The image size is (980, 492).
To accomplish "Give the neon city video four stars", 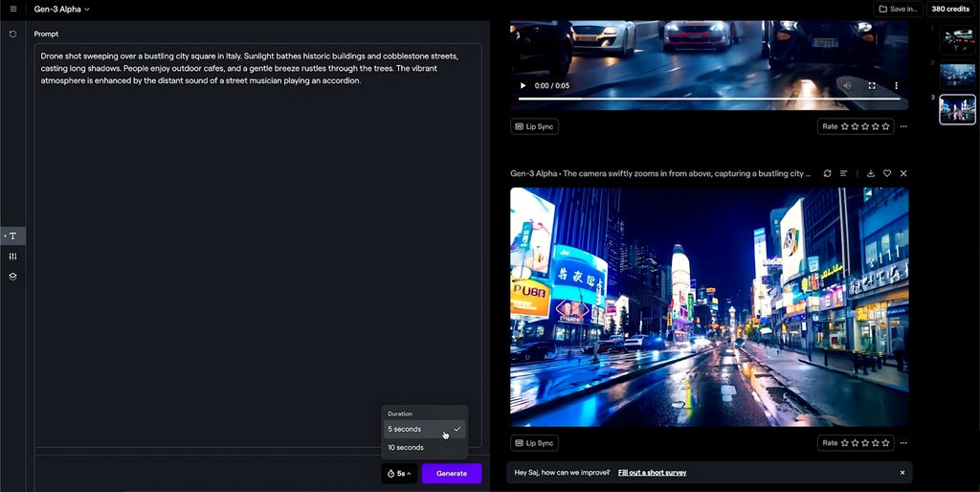I will click(876, 443).
